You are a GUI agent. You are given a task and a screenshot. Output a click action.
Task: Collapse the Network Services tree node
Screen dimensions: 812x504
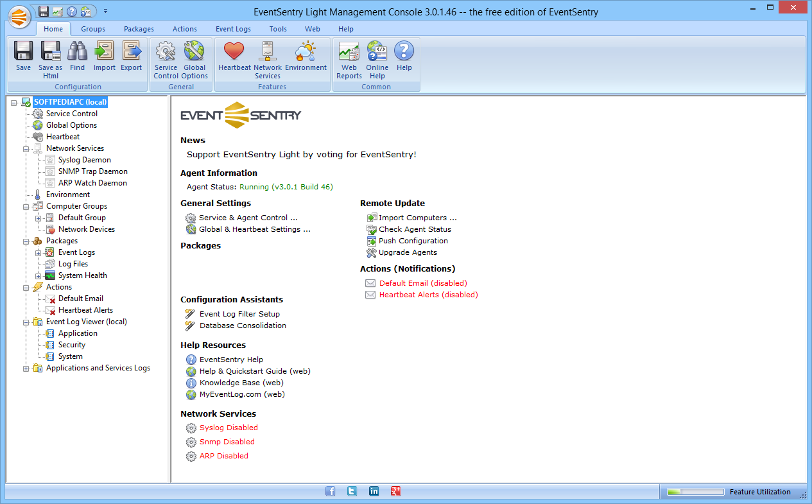[26, 149]
